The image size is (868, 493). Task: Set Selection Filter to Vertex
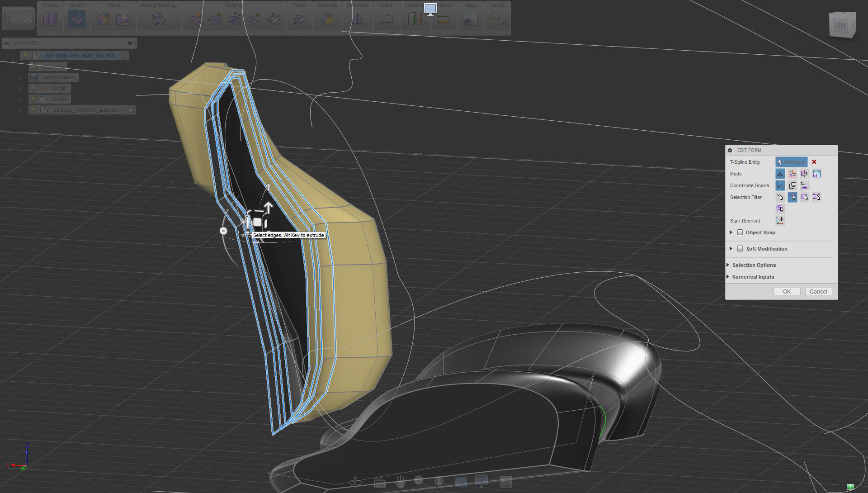tap(780, 197)
